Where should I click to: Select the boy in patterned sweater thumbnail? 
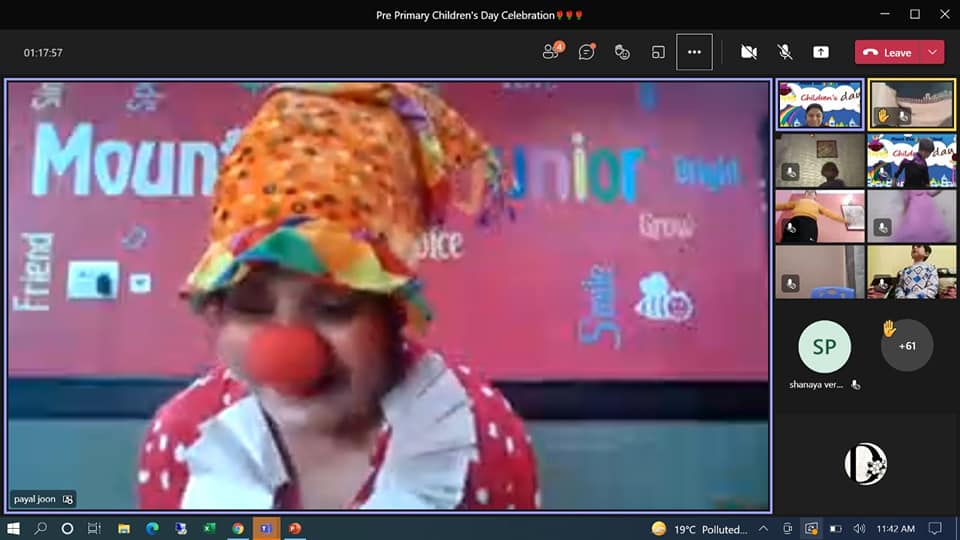coord(912,272)
